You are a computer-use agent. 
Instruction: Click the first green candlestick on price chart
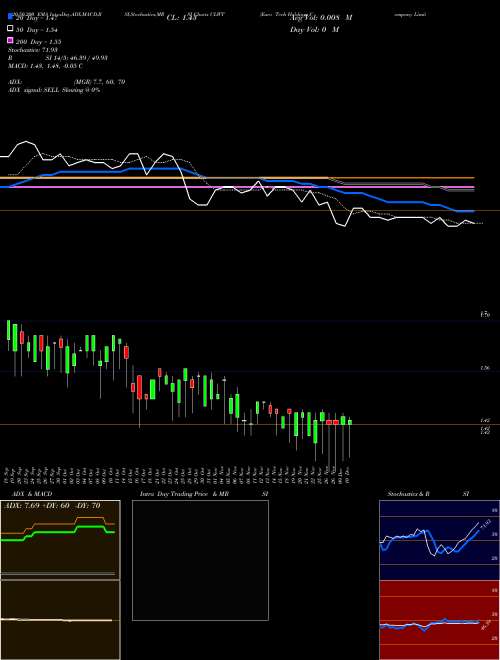click(8, 330)
